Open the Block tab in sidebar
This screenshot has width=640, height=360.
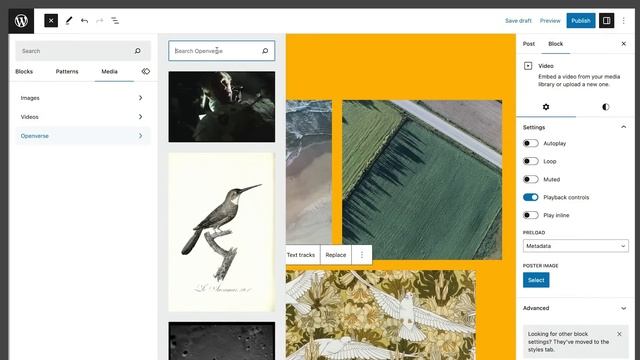tap(556, 44)
